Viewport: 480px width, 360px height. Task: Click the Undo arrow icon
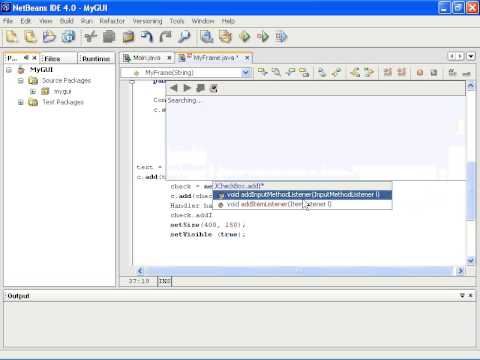coord(147,36)
